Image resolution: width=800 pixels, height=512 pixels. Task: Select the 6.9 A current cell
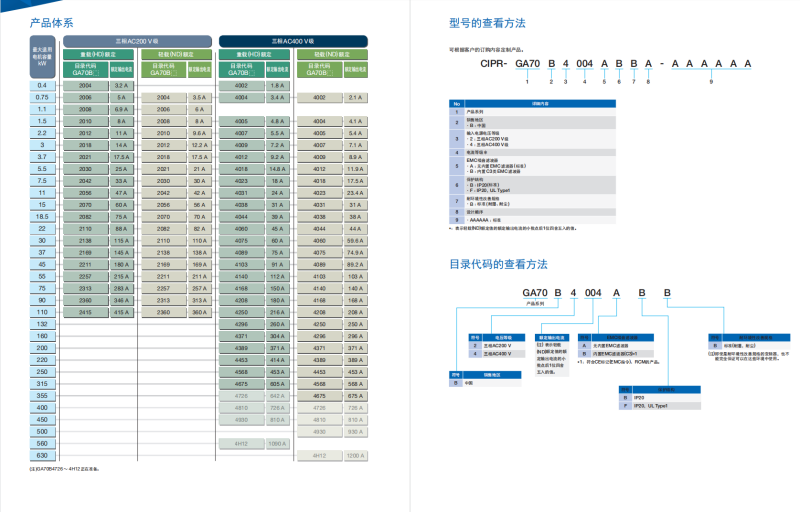pyautogui.click(x=121, y=110)
